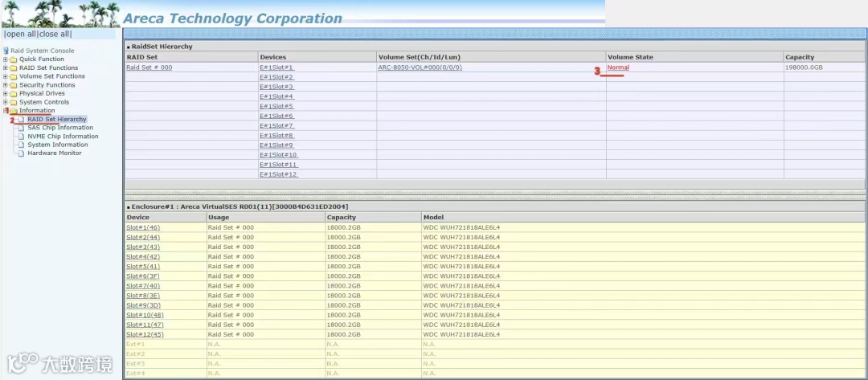This screenshot has height=380, width=868.
Task: Click the SAS Chip Information page icon
Action: (x=21, y=128)
